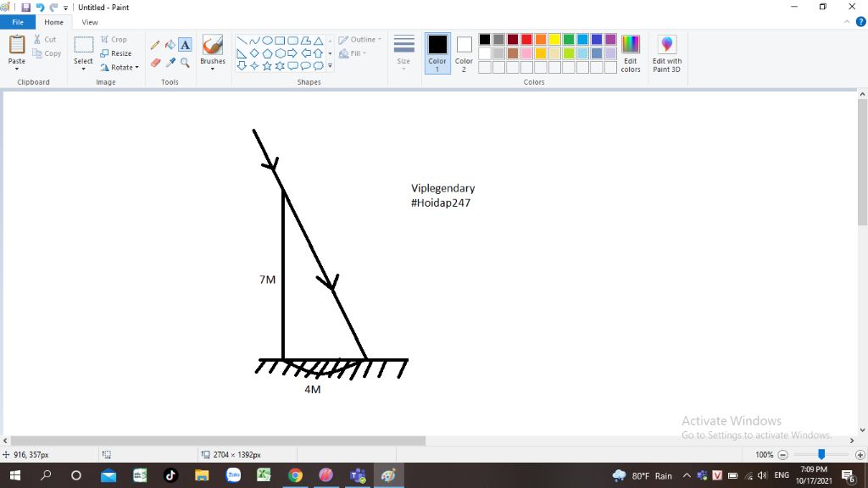Pick the green color swatch
The width and height of the screenshot is (868, 488).
point(569,39)
